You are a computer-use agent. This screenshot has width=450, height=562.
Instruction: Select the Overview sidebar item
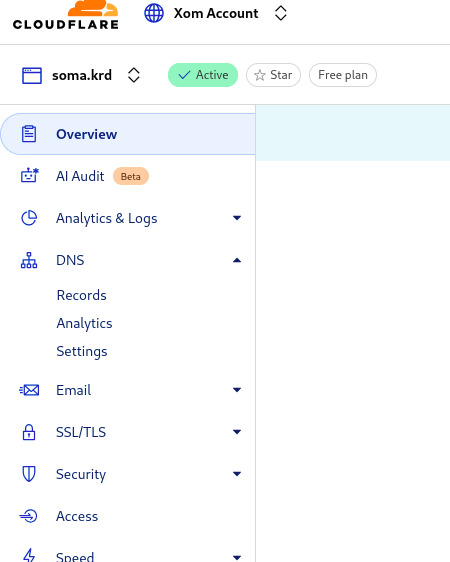tap(128, 134)
